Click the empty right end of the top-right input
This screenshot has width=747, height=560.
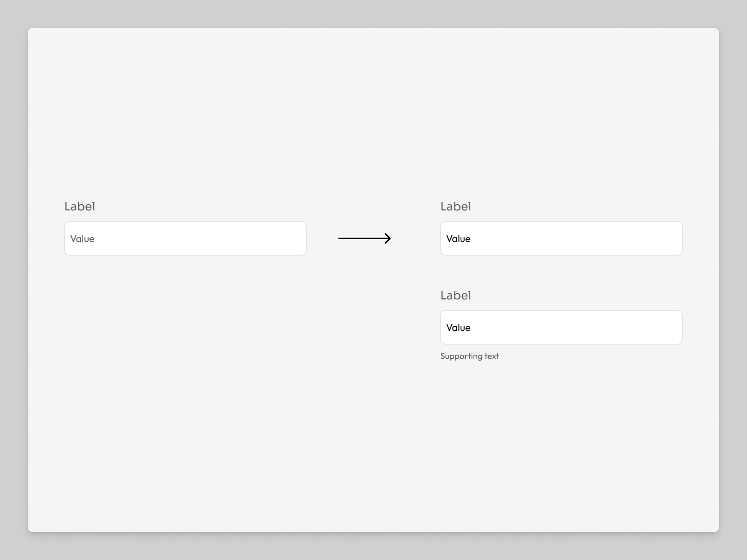(x=664, y=238)
